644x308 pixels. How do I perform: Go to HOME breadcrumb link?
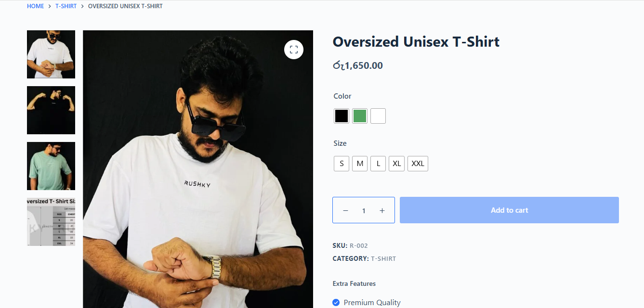click(35, 6)
